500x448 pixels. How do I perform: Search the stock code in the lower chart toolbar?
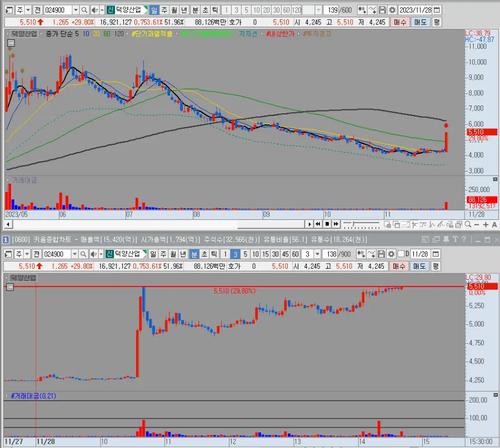point(83,254)
